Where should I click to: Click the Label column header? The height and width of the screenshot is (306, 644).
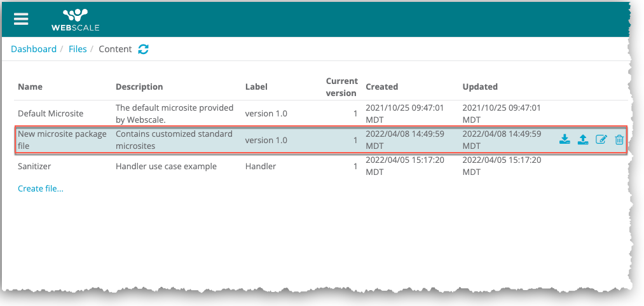coord(256,87)
